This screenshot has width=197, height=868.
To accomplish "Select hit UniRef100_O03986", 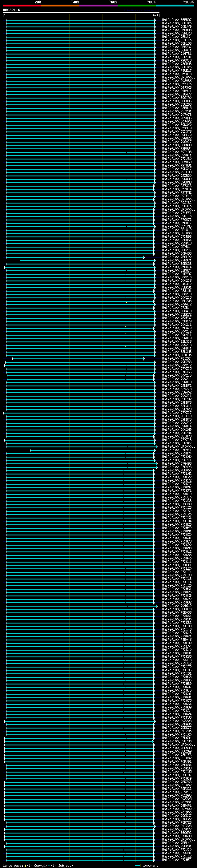I will pyautogui.click(x=177, y=81).
